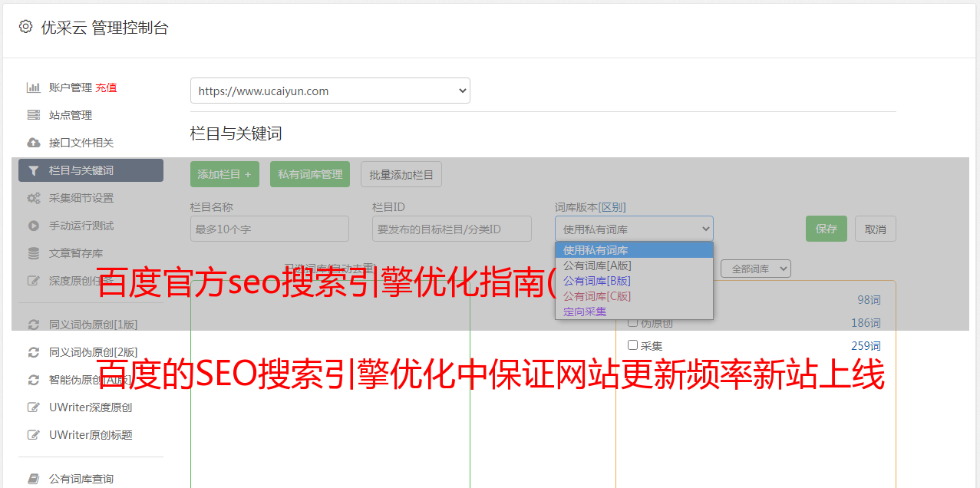Image resolution: width=980 pixels, height=488 pixels.
Task: Click the 栏目ID input field
Action: point(452,229)
